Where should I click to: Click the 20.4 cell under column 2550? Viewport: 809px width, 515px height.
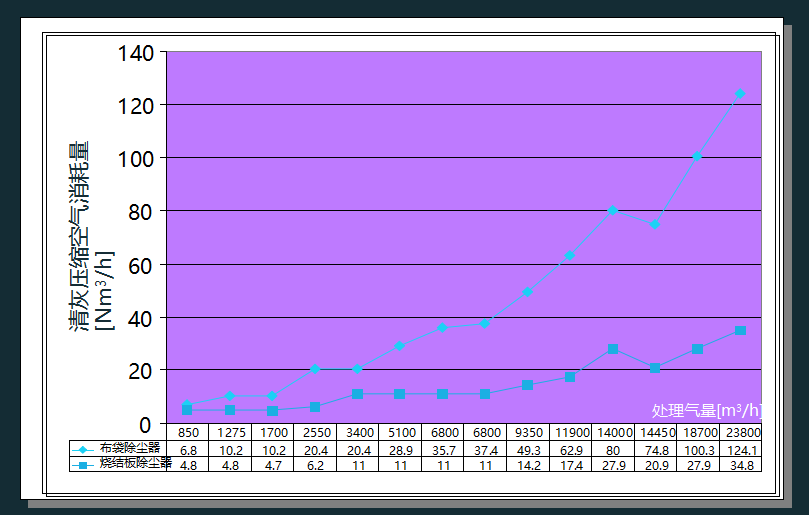click(316, 450)
